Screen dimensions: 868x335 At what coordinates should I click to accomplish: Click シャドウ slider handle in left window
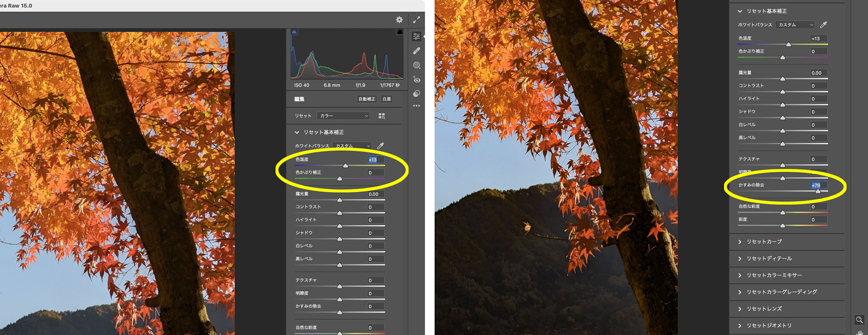point(340,239)
